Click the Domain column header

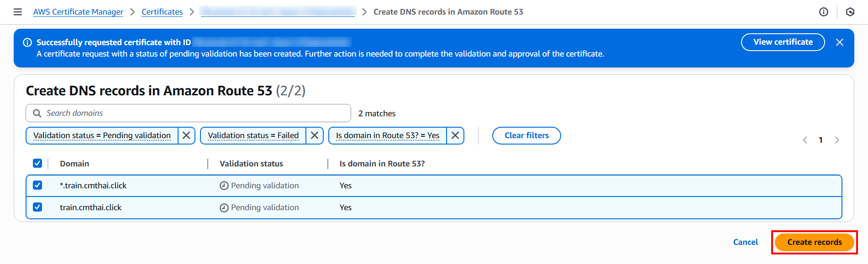(74, 164)
